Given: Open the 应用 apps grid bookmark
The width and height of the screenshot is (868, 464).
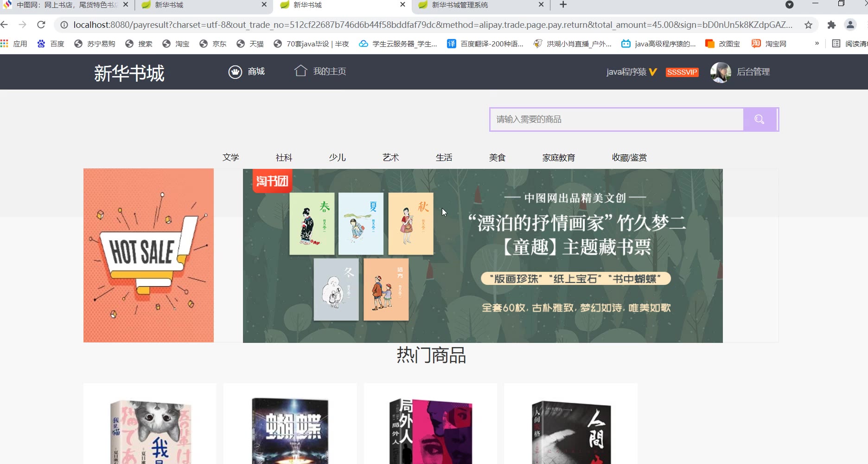Looking at the screenshot, I should [x=14, y=44].
